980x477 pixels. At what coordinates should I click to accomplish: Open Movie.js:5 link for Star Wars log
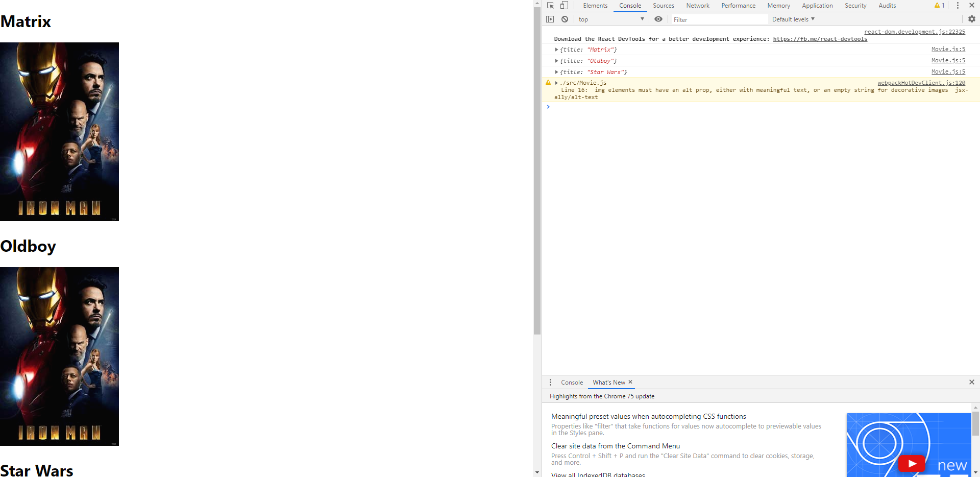coord(948,71)
